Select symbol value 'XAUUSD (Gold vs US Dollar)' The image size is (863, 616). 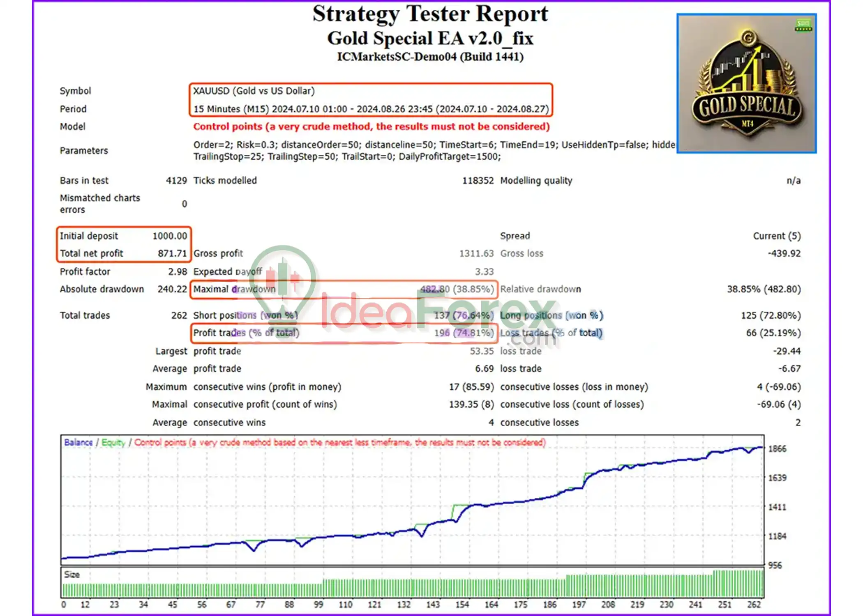pyautogui.click(x=254, y=91)
